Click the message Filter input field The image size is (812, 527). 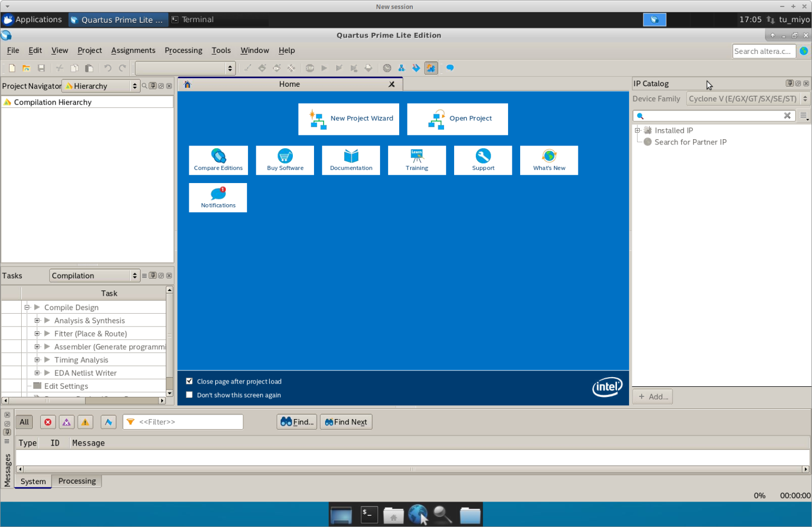point(188,422)
